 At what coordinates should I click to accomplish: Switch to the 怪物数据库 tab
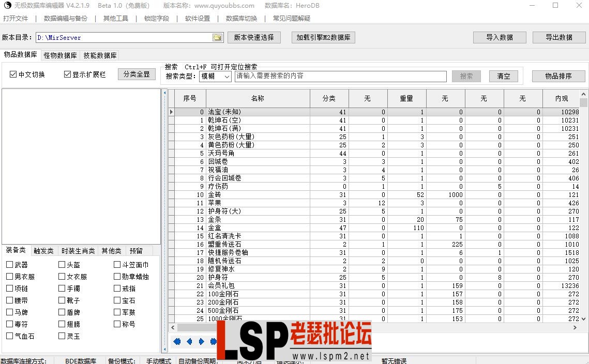point(60,55)
